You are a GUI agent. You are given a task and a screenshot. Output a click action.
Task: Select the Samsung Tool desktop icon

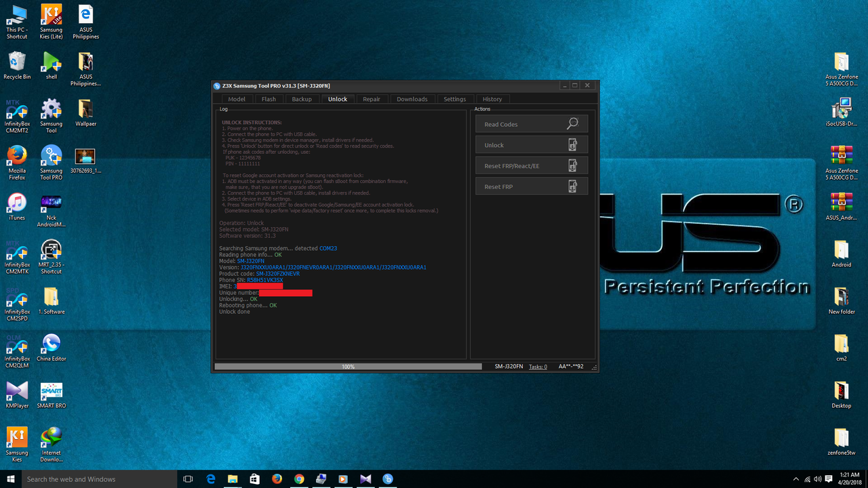(x=52, y=116)
